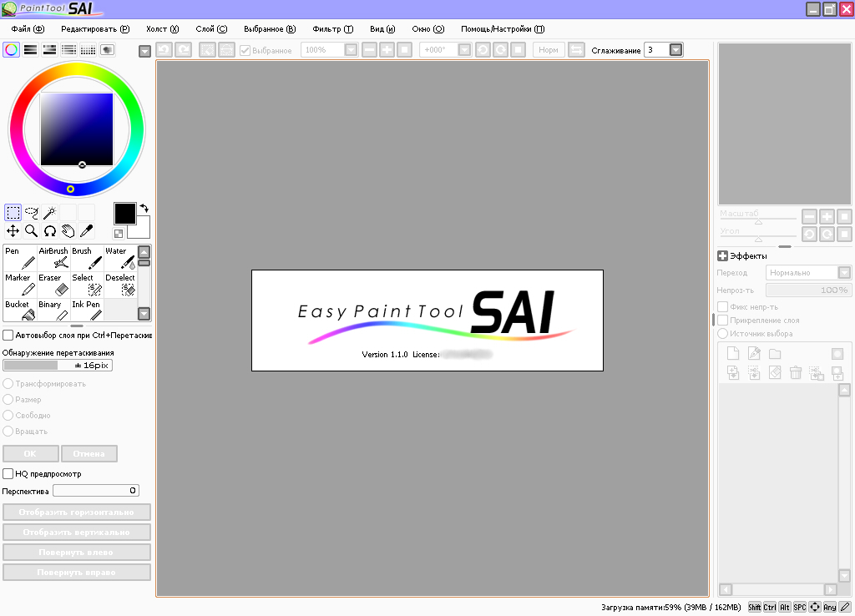Click Отобразить горизонтально button
Screen dimensions: 855x616
click(76, 512)
